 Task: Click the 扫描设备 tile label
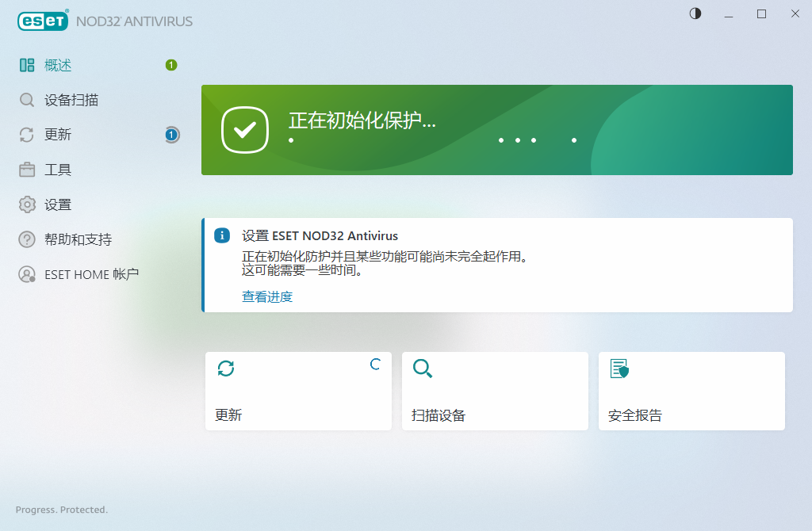[x=439, y=415]
